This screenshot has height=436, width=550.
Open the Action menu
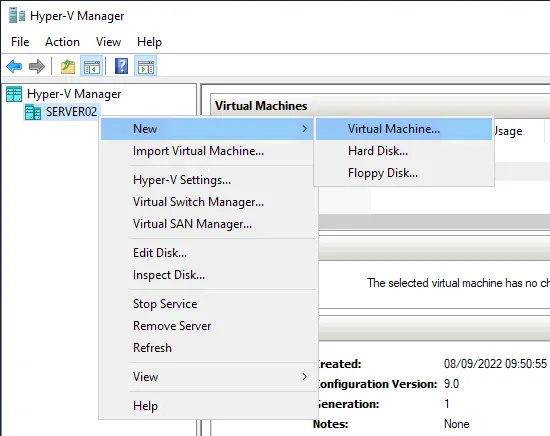pyautogui.click(x=62, y=42)
